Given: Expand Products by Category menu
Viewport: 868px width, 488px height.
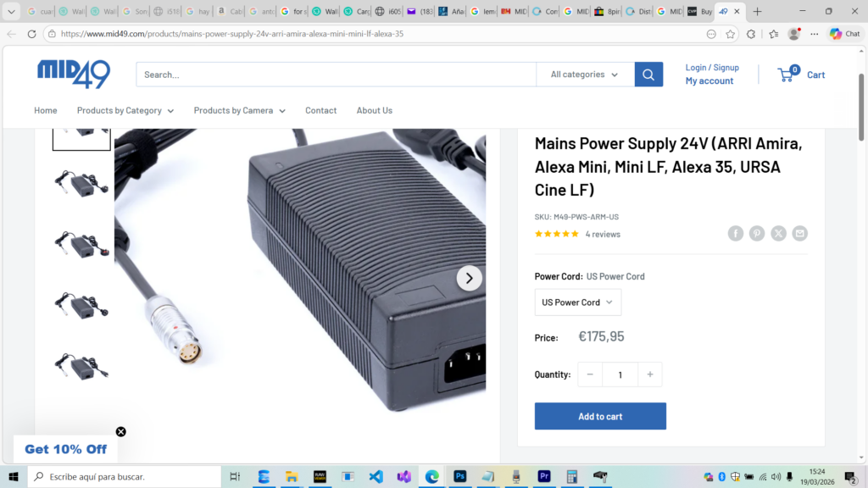Looking at the screenshot, I should [125, 110].
